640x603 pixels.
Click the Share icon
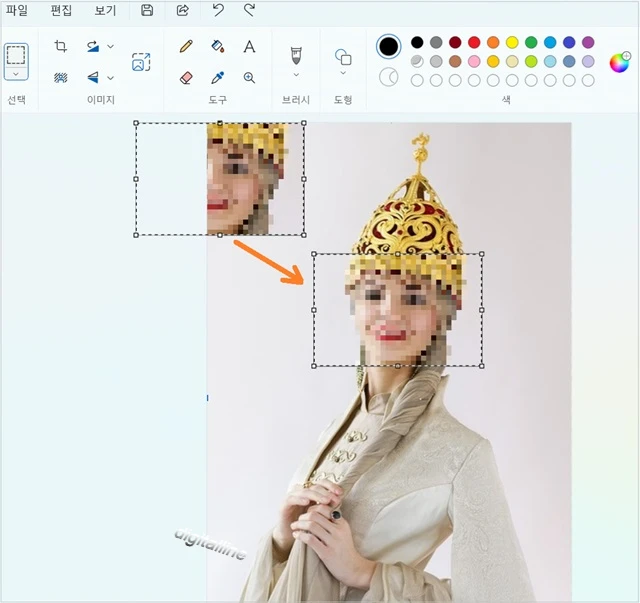click(182, 10)
